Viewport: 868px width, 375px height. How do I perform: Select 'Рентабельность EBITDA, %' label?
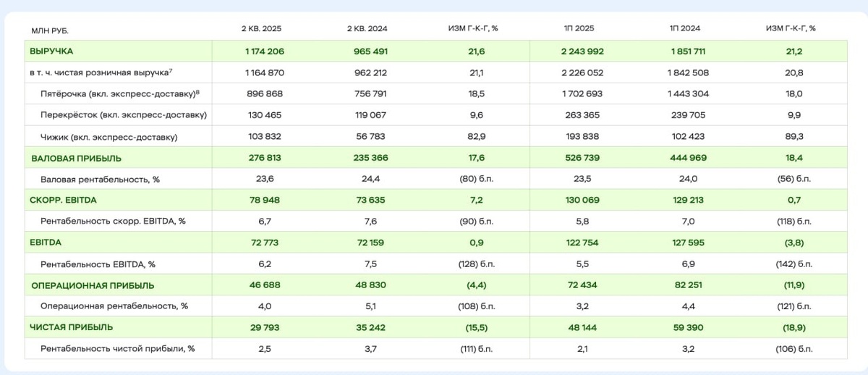[98, 264]
